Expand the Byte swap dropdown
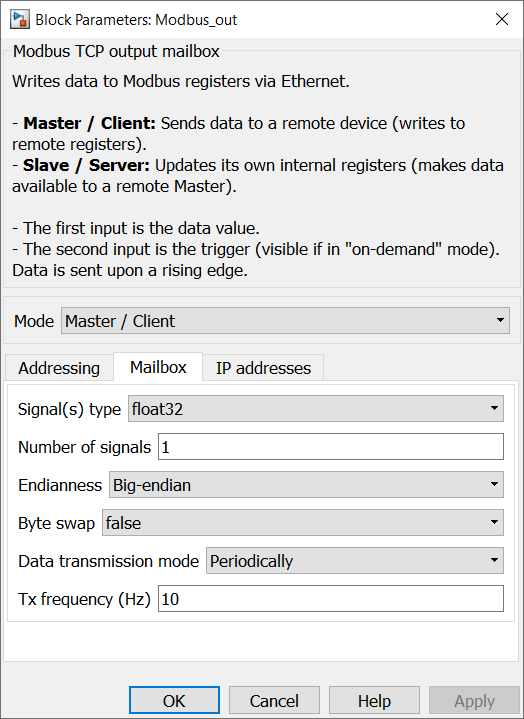This screenshot has height=719, width=524. coord(303,523)
